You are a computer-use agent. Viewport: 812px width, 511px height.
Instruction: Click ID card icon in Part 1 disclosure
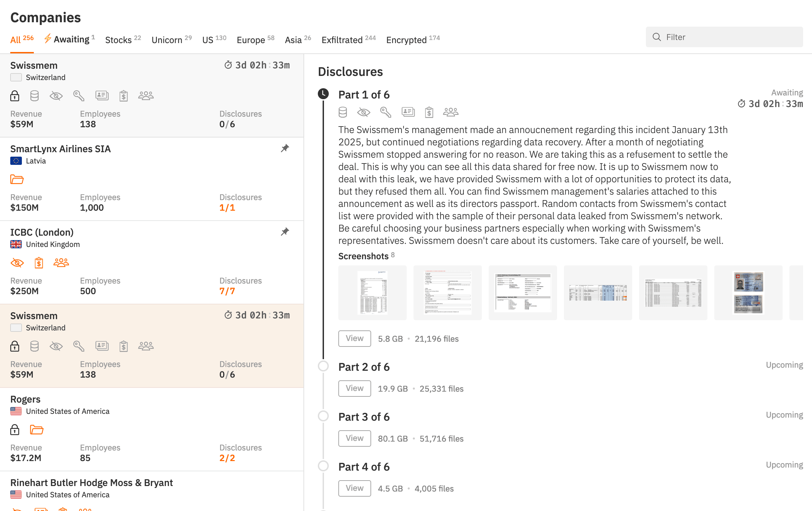(408, 112)
